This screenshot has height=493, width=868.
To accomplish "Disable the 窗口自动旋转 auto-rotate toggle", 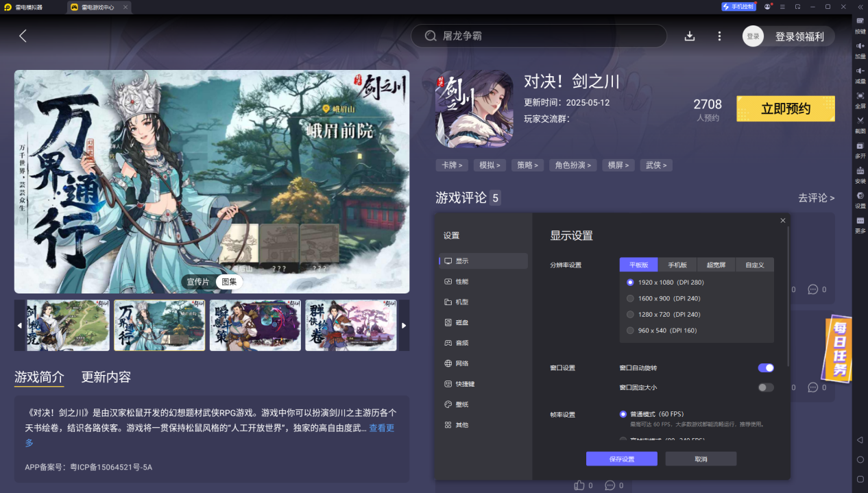I will point(765,368).
